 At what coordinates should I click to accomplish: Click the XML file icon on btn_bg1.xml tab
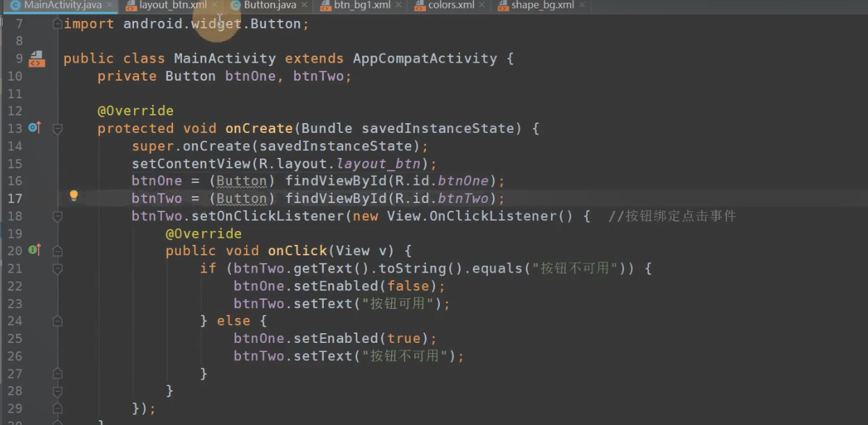point(326,6)
